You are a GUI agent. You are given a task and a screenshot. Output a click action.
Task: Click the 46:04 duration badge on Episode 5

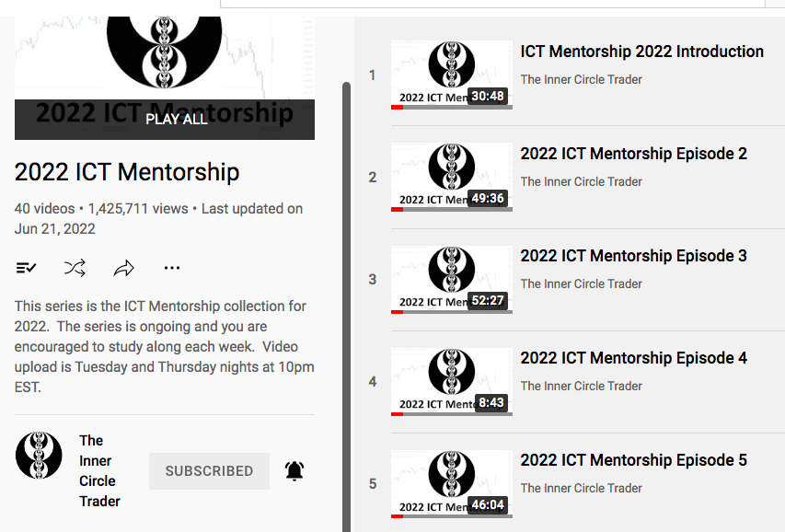490,504
